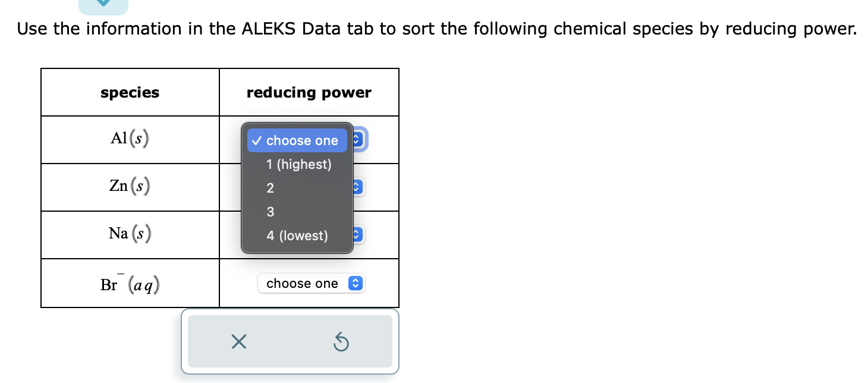Click the Br⁻(aq) species cell

coord(130,284)
